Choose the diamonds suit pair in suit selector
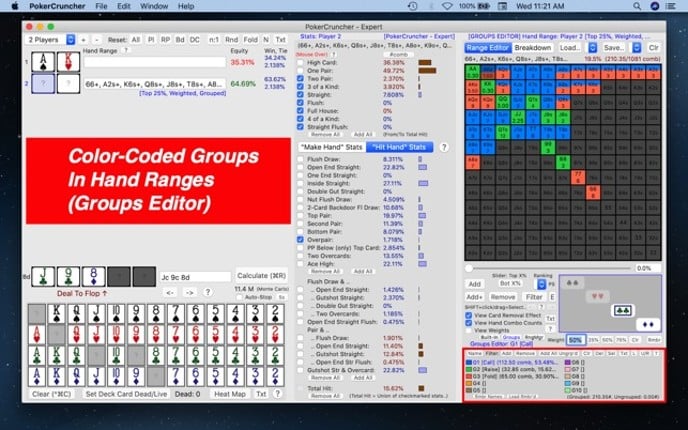The image size is (688, 430). tap(648, 325)
